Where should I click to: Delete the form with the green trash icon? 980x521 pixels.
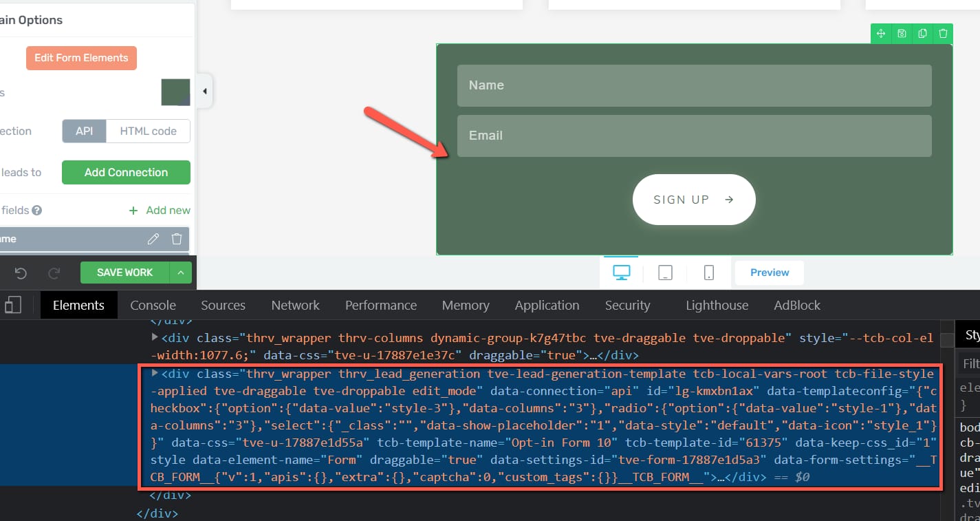(x=943, y=33)
